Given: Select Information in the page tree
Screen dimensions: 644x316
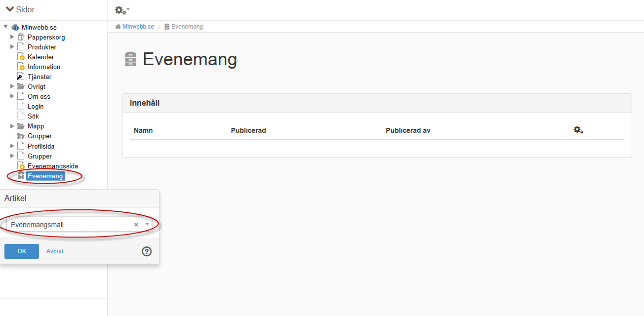Looking at the screenshot, I should pyautogui.click(x=44, y=67).
